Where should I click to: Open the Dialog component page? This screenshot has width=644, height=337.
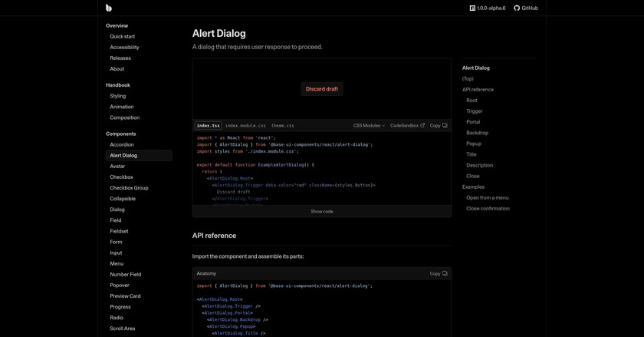pos(117,210)
